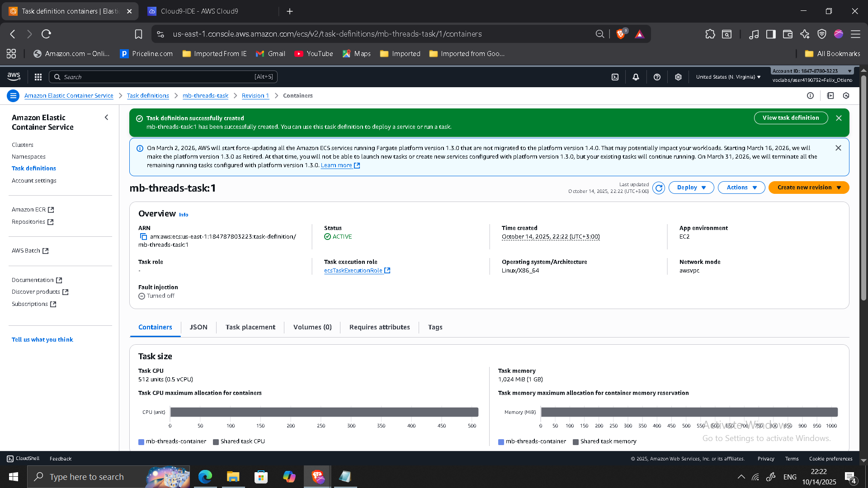Open the Brave shield icon in address bar

coord(621,33)
